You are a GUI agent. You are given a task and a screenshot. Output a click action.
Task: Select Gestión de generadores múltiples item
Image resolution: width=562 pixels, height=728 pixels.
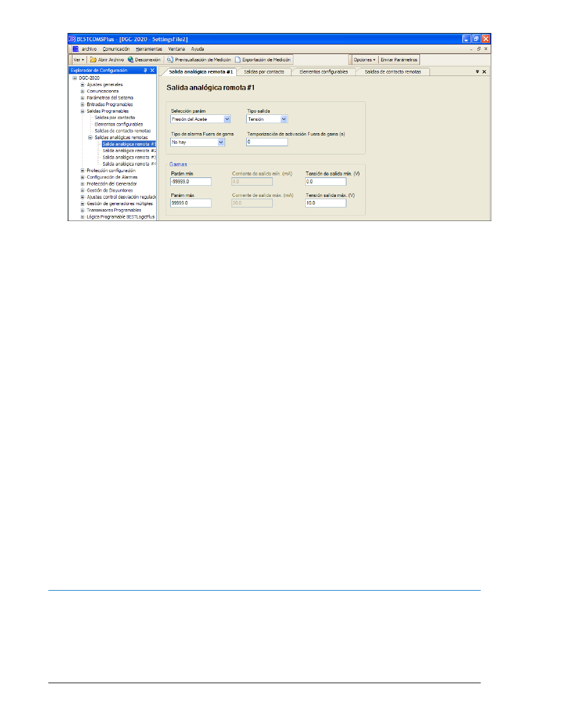(x=120, y=203)
